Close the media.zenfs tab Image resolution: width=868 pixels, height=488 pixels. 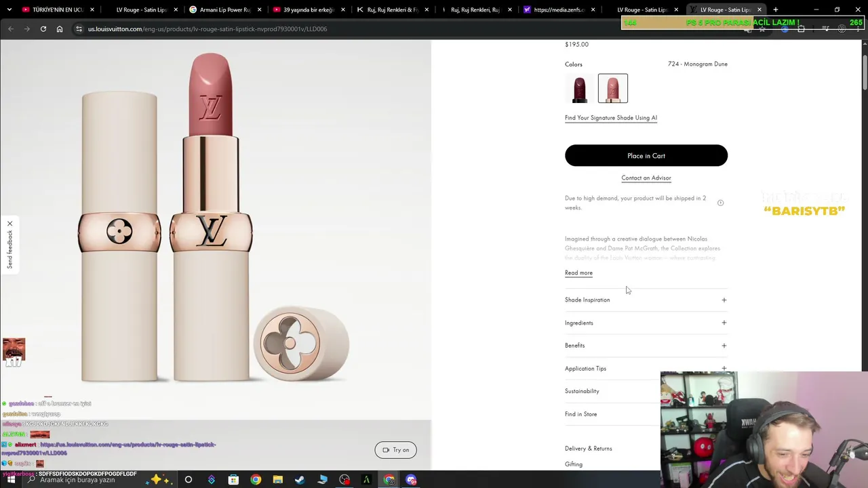(x=593, y=9)
